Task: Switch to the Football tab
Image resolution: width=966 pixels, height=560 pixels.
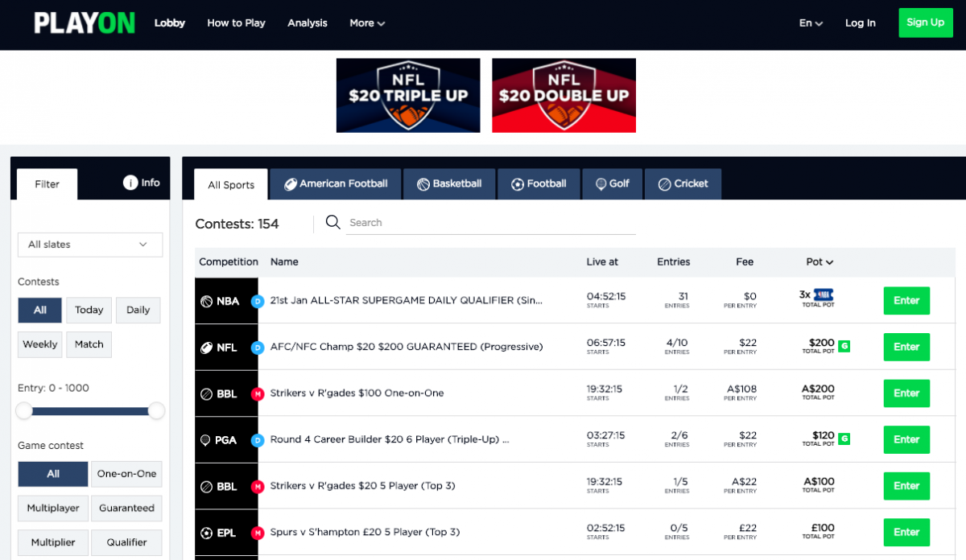Action: (539, 184)
